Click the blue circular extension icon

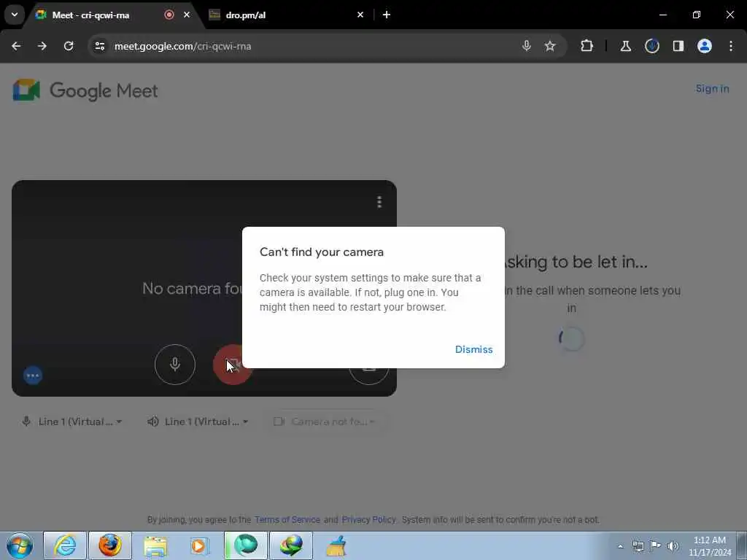click(x=651, y=46)
